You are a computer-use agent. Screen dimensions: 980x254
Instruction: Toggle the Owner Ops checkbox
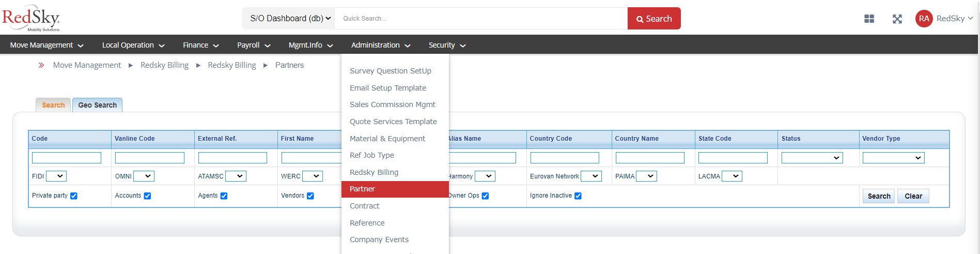click(x=485, y=196)
